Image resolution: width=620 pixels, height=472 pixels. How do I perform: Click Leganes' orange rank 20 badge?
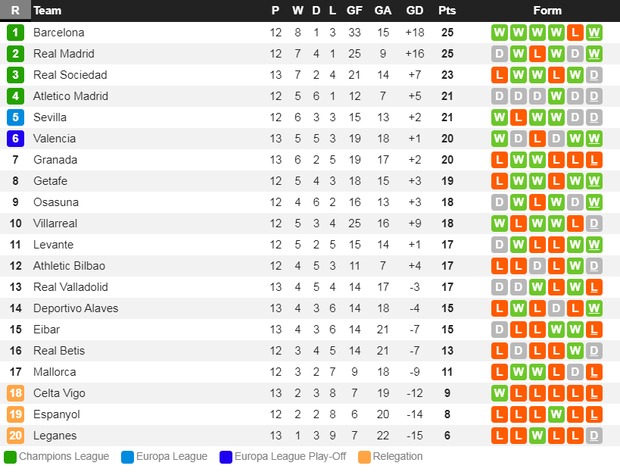click(x=15, y=436)
